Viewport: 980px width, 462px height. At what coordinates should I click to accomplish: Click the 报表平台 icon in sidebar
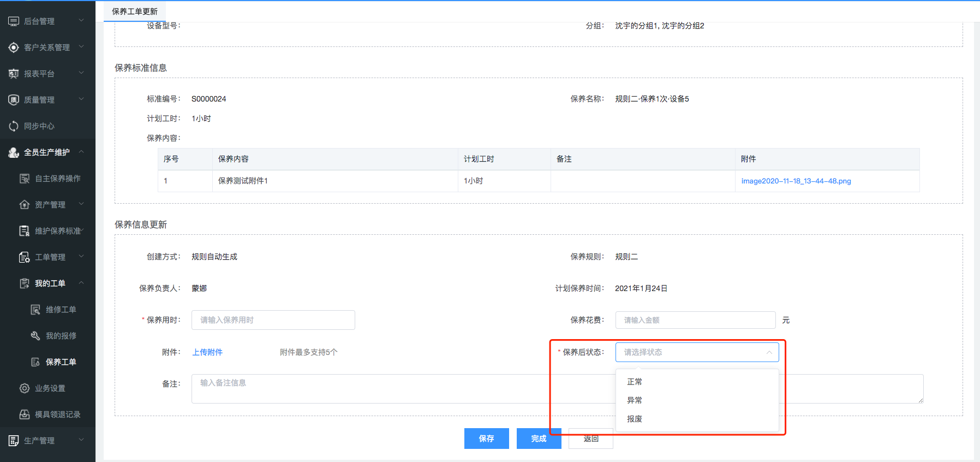(x=14, y=74)
